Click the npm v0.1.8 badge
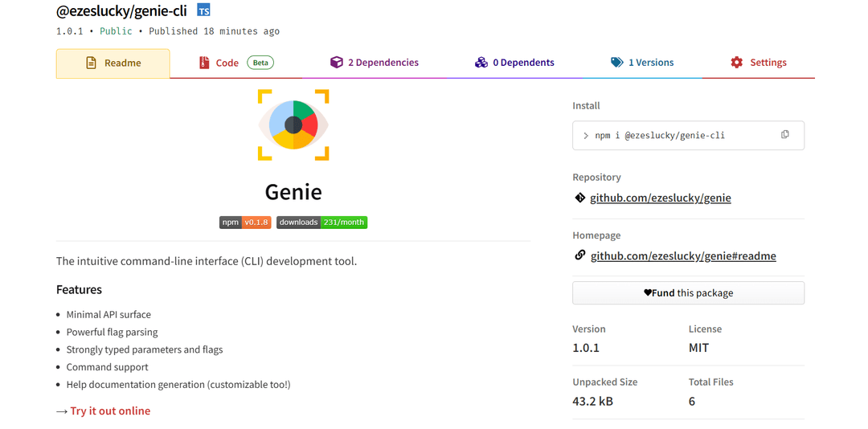This screenshot has width=868, height=429. coord(245,223)
